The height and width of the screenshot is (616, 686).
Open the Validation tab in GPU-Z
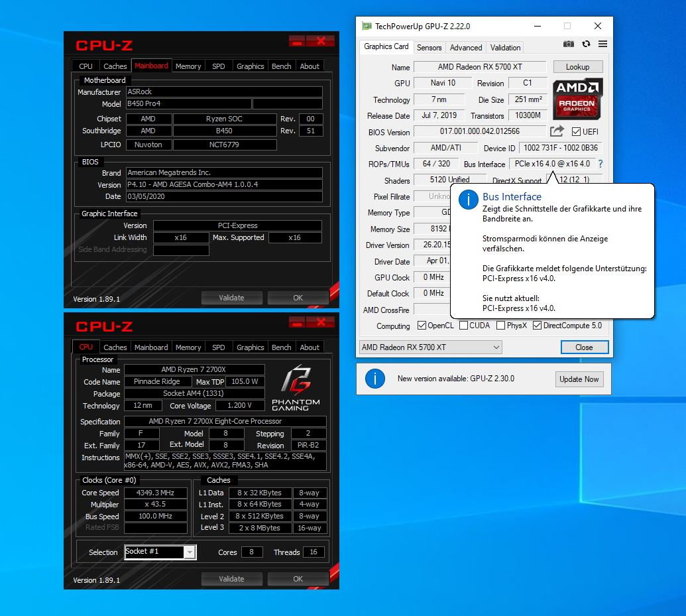click(505, 47)
